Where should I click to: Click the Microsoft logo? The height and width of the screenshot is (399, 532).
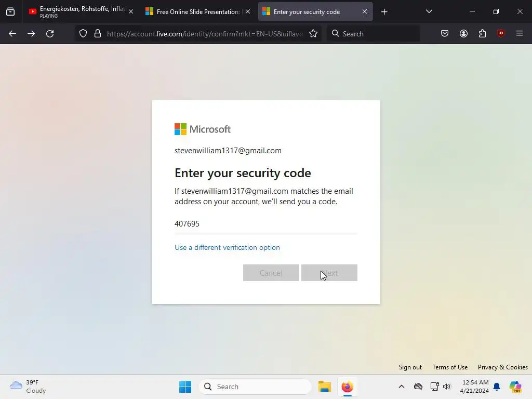tap(203, 129)
